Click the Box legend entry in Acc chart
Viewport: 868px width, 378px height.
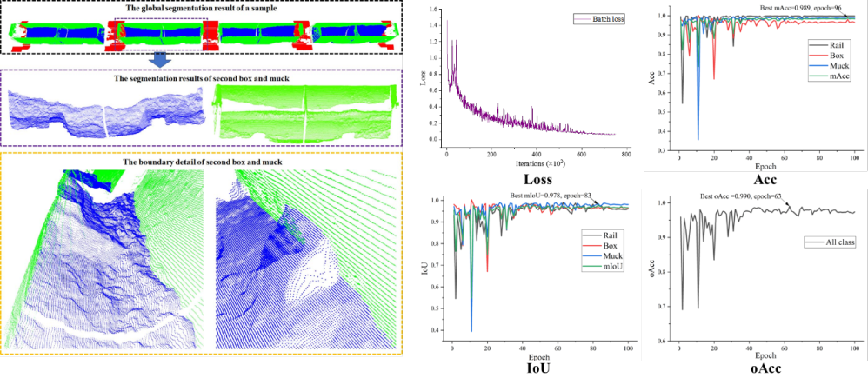pyautogui.click(x=837, y=57)
